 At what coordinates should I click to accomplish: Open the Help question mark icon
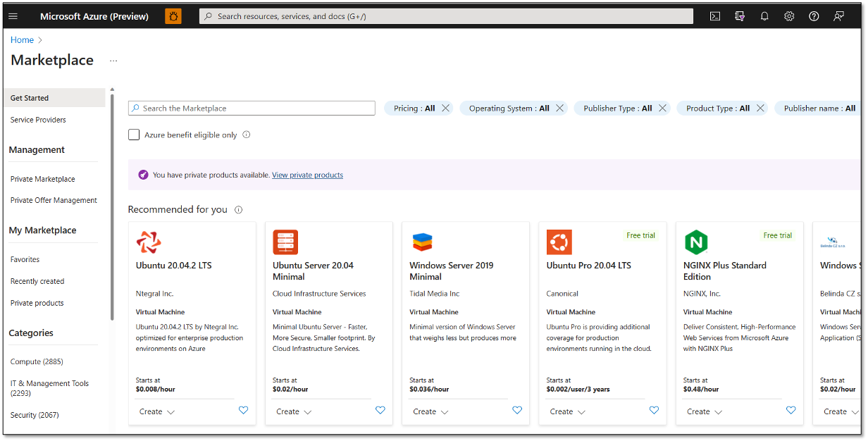(x=814, y=15)
